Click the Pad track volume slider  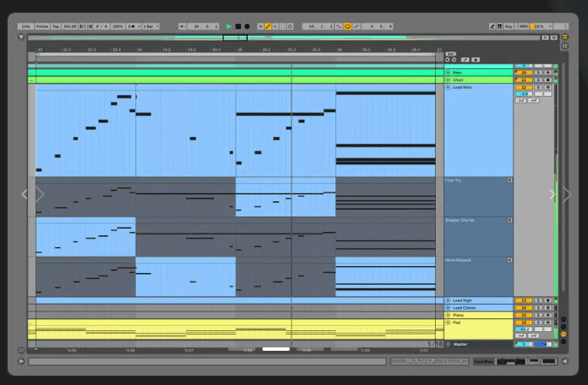pos(524,329)
